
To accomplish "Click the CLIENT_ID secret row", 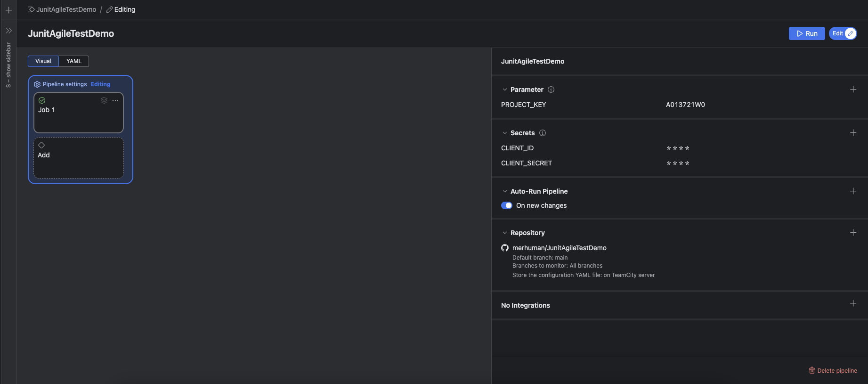I will click(678, 148).
